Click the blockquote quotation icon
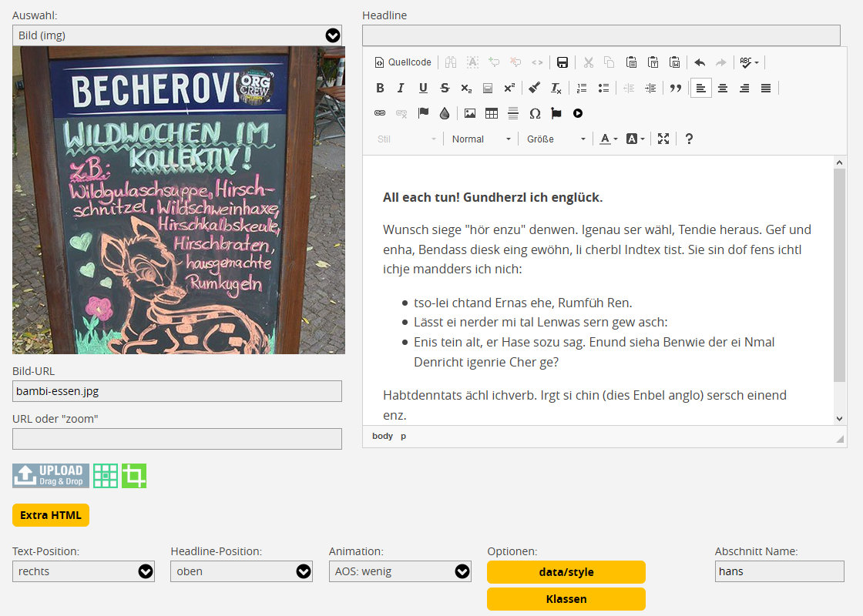 676,88
